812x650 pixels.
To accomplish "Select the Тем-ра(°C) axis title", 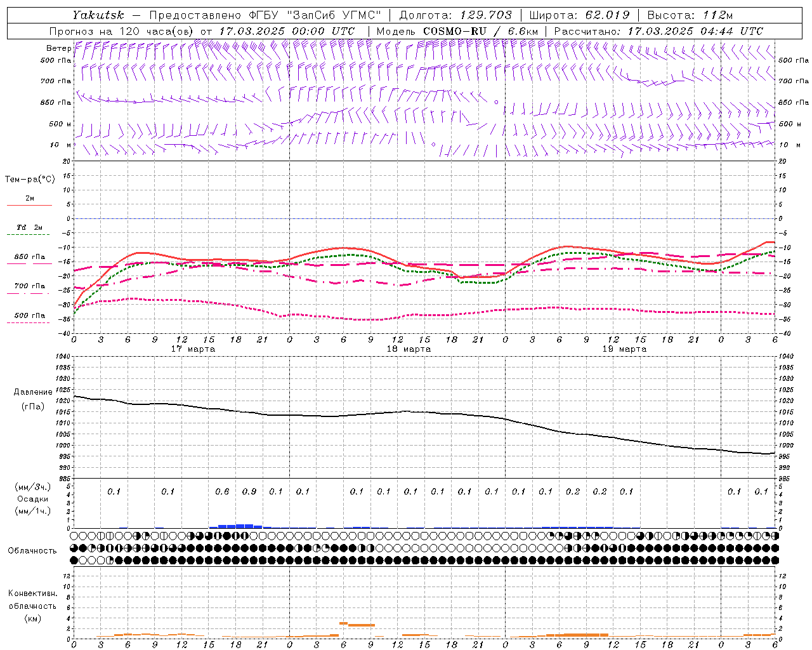I will point(30,180).
